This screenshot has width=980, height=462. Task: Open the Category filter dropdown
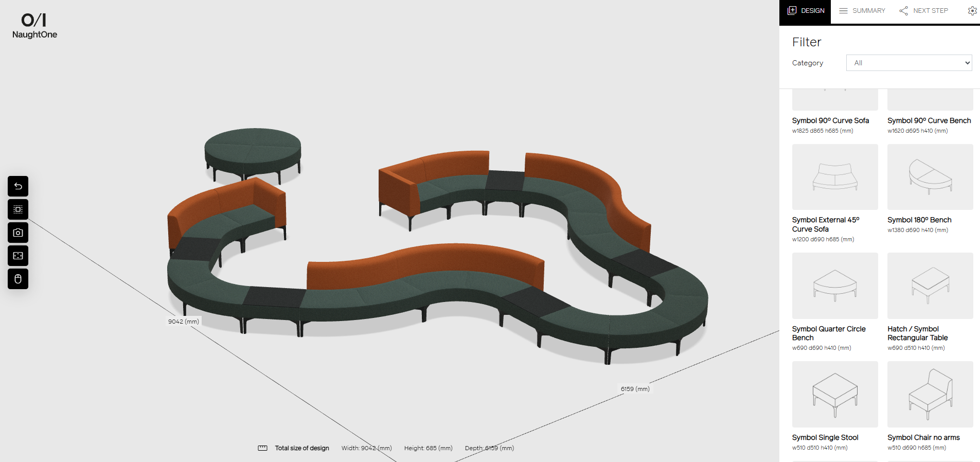909,63
